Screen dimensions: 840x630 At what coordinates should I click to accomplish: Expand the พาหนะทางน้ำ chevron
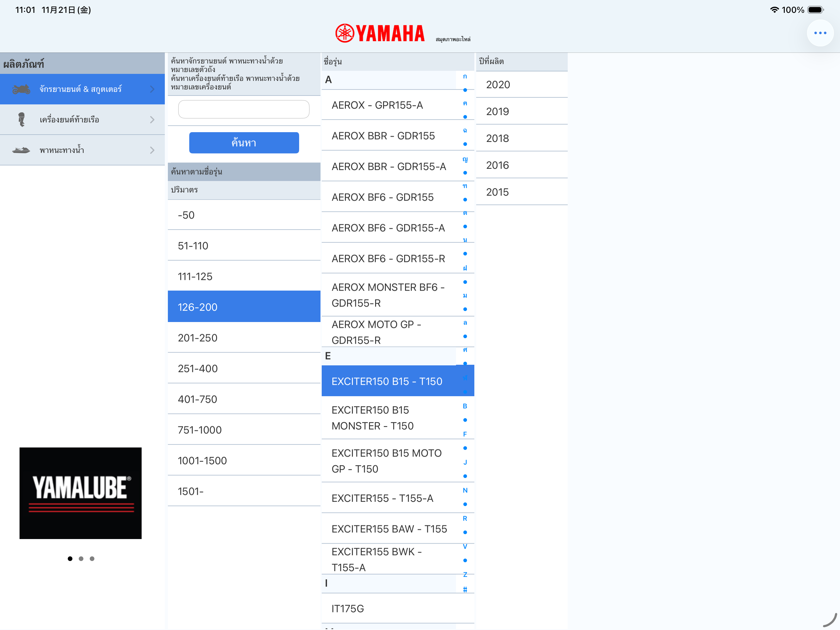tap(152, 150)
